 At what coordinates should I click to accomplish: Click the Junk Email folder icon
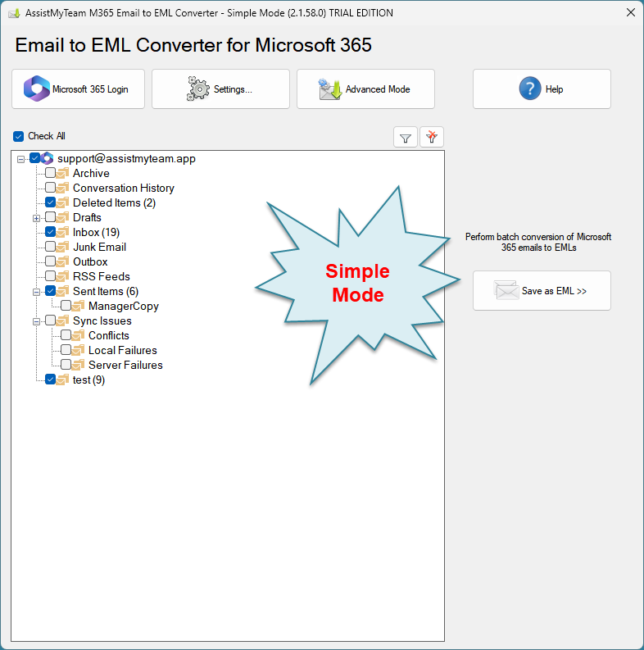click(x=64, y=248)
